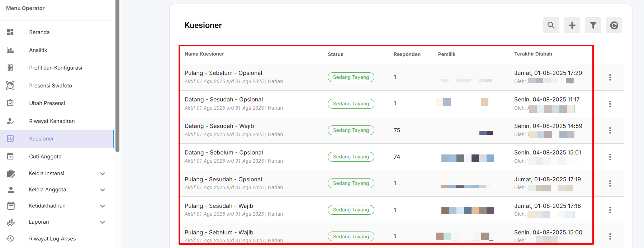This screenshot has width=644, height=248.
Task: Expand the Ketidakhadiran submenu
Action: pos(103,206)
